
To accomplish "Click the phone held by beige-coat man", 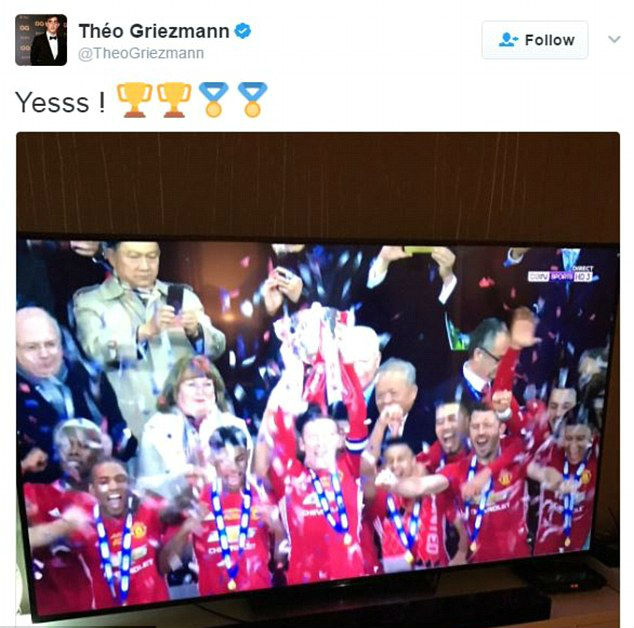I will tap(175, 298).
